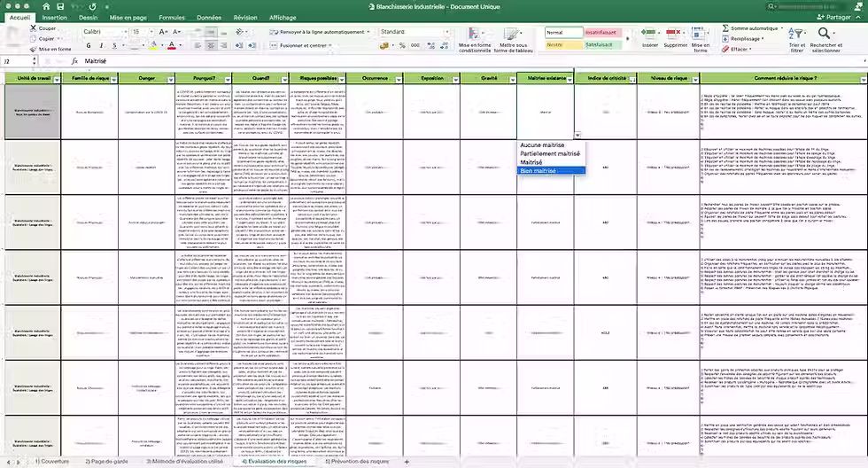The height and width of the screenshot is (468, 868).
Task: Open font size 15 dropdown
Action: tap(151, 32)
